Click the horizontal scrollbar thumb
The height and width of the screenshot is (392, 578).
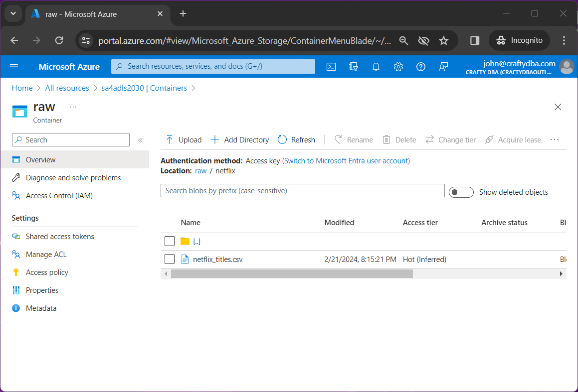pyautogui.click(x=292, y=273)
